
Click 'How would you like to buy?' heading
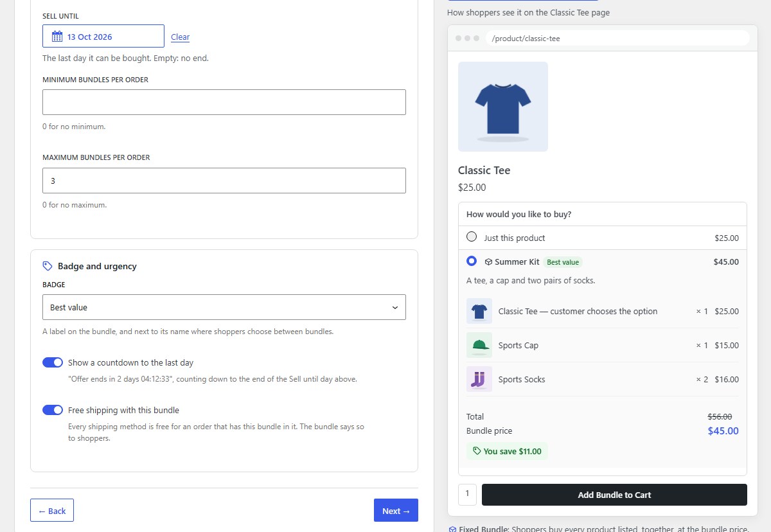tap(519, 214)
